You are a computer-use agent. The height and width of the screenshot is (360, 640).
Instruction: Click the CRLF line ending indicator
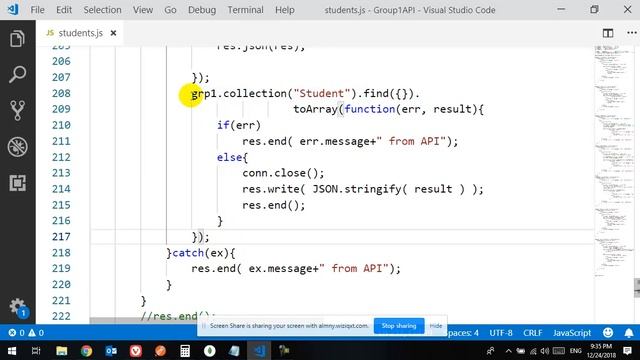point(533,333)
